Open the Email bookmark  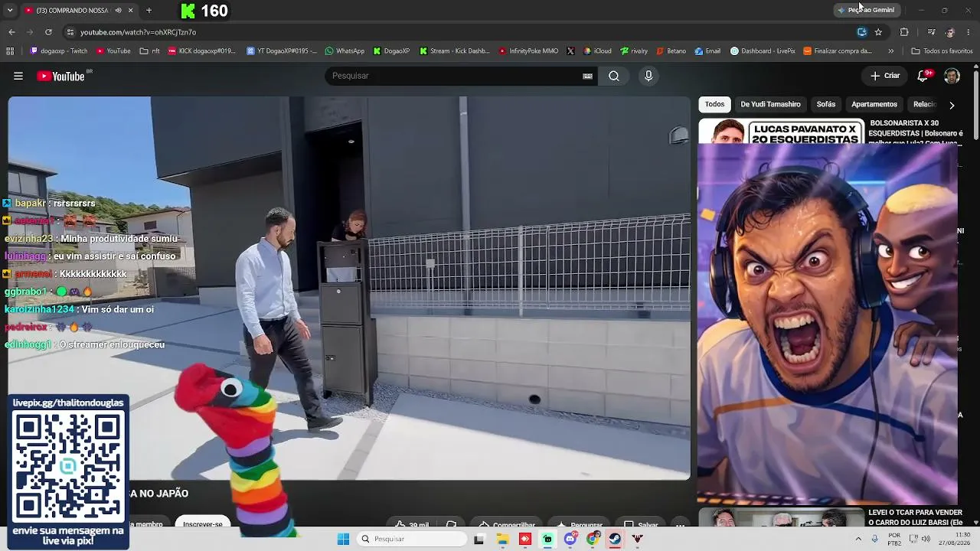point(707,51)
